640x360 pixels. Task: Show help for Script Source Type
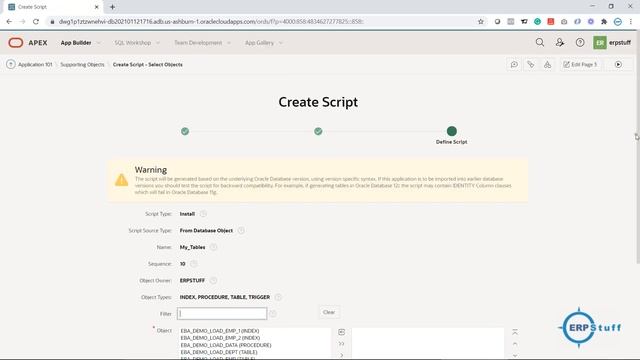[241, 231]
